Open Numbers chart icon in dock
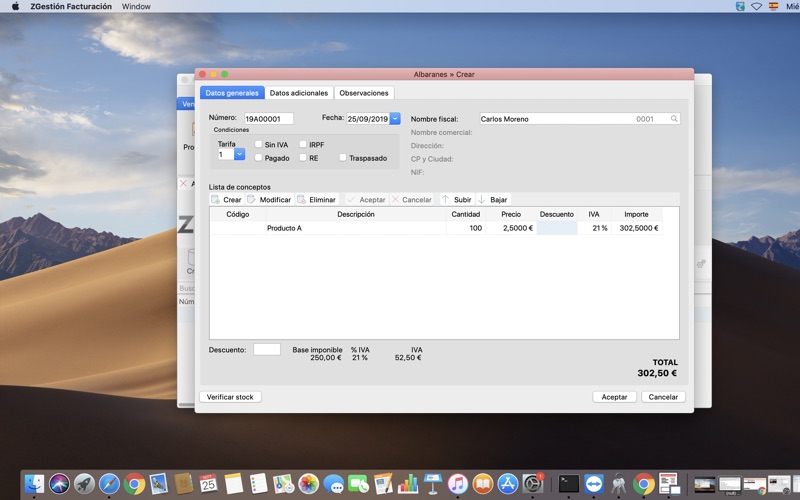The height and width of the screenshot is (500, 800). tap(408, 484)
